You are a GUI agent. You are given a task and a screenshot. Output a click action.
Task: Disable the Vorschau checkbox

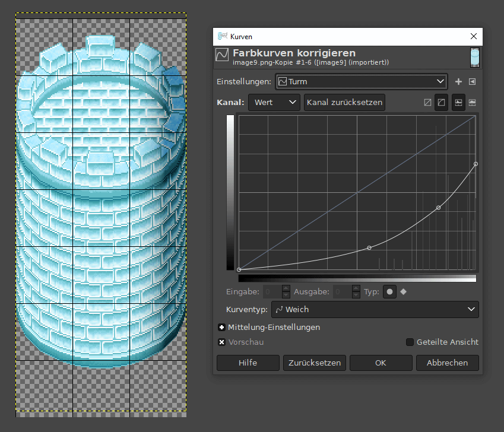(221, 342)
